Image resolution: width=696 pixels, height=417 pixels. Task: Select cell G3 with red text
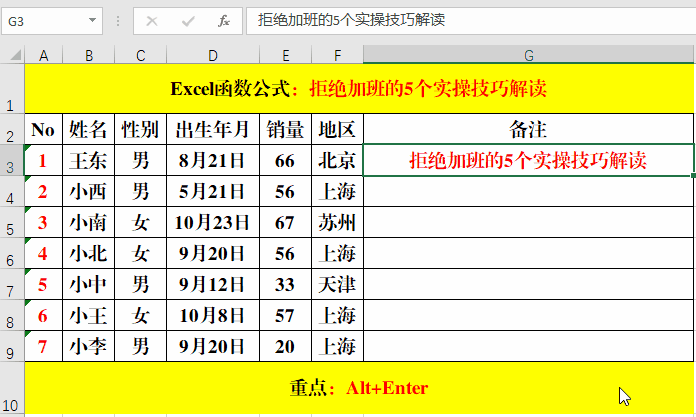[x=528, y=160]
